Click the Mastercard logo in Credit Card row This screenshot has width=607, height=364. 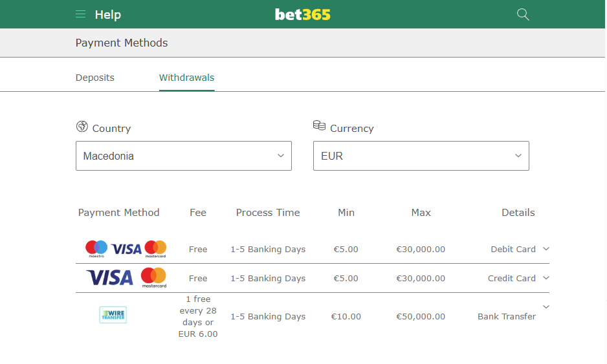pyautogui.click(x=153, y=278)
